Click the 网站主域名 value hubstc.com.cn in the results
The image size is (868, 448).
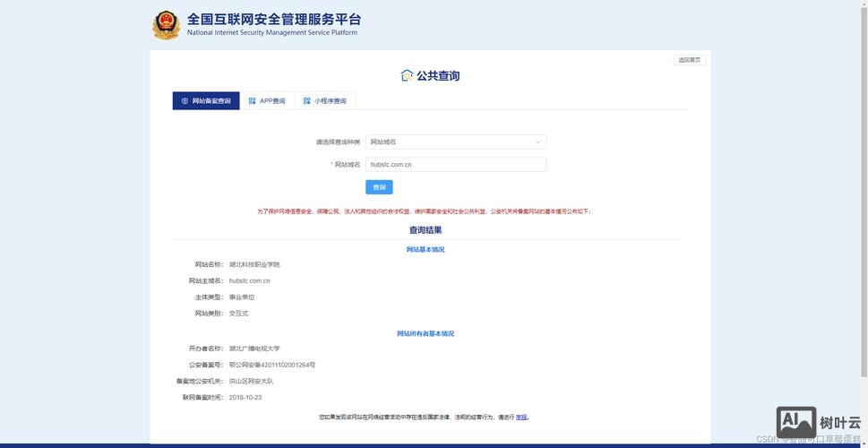[250, 280]
